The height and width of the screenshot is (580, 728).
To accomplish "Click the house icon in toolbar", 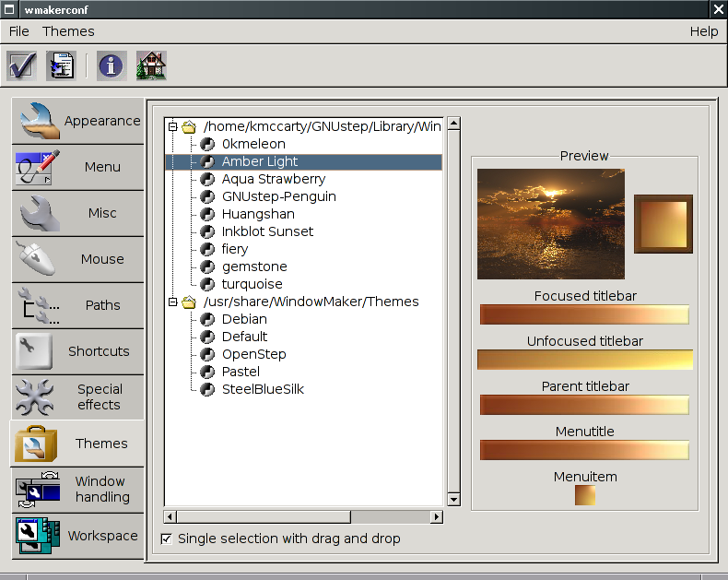I will 151,65.
